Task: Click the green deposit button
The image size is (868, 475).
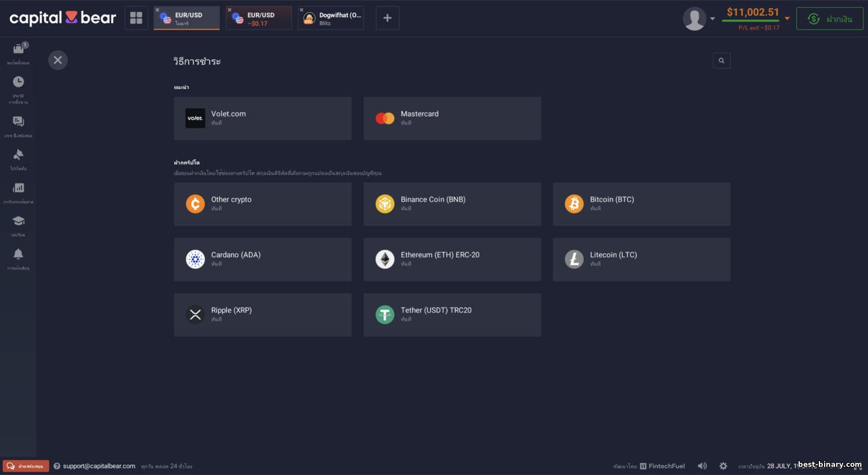Action: [x=830, y=19]
